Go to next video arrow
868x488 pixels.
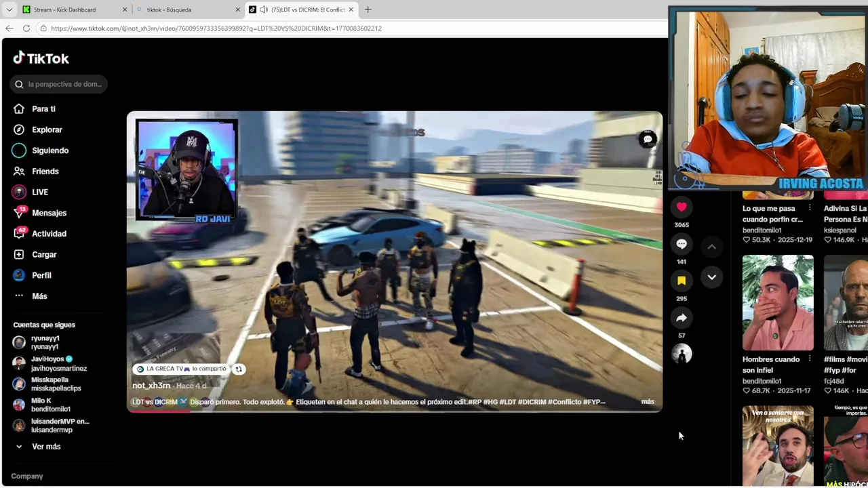point(711,277)
